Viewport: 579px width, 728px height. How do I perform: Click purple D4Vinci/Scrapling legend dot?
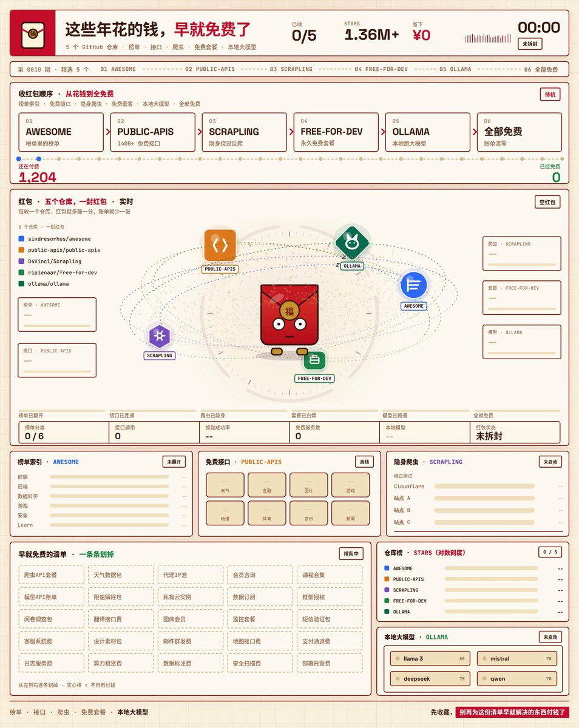click(x=22, y=261)
